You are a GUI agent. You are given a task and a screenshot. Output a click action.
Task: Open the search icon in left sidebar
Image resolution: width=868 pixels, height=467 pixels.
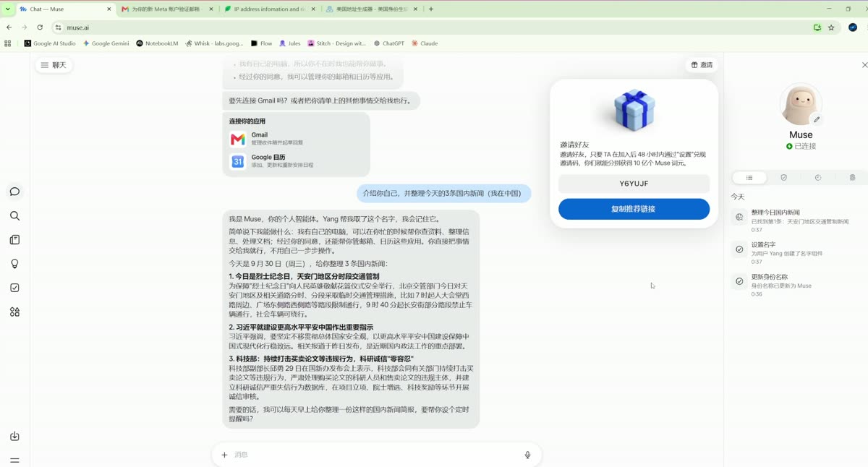[x=14, y=215]
